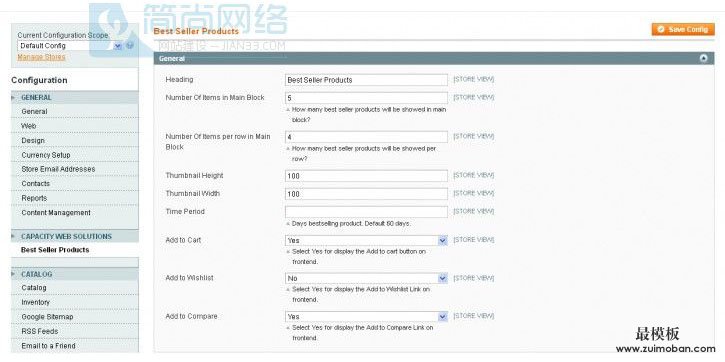Viewport: 725px width, 362px height.
Task: Click the Save Config button
Action: coord(683,29)
